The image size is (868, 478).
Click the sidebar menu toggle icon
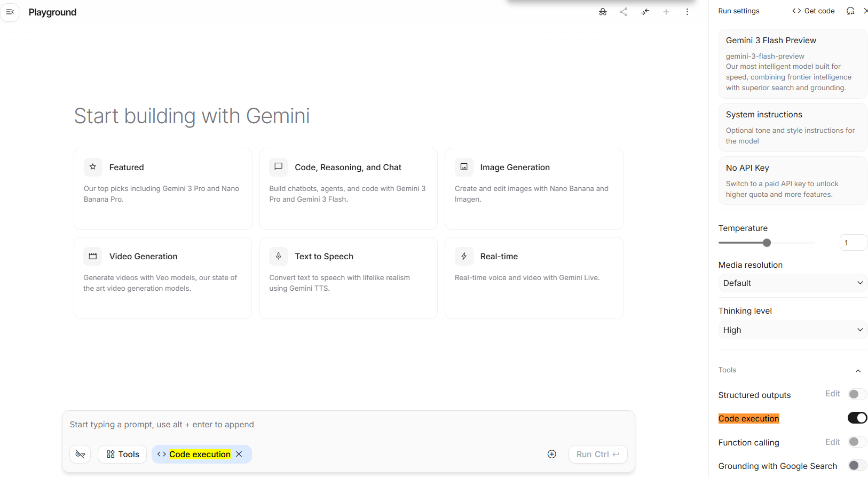coord(10,12)
